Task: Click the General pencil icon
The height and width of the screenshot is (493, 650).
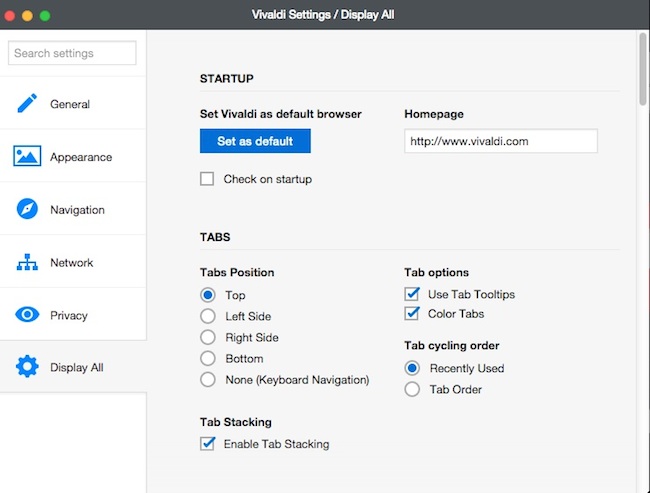Action: (27, 103)
